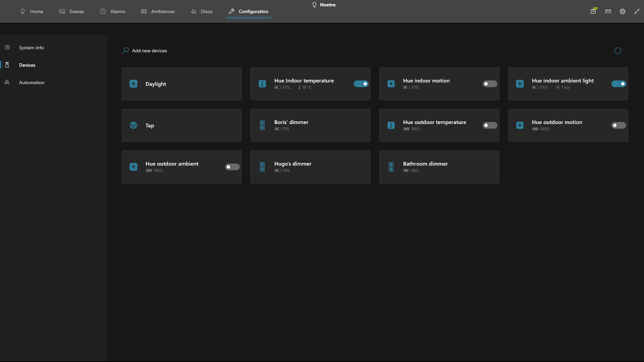The height and width of the screenshot is (362, 644).
Task: Switch on Hue outdoor ambient toggle
Action: tap(232, 167)
